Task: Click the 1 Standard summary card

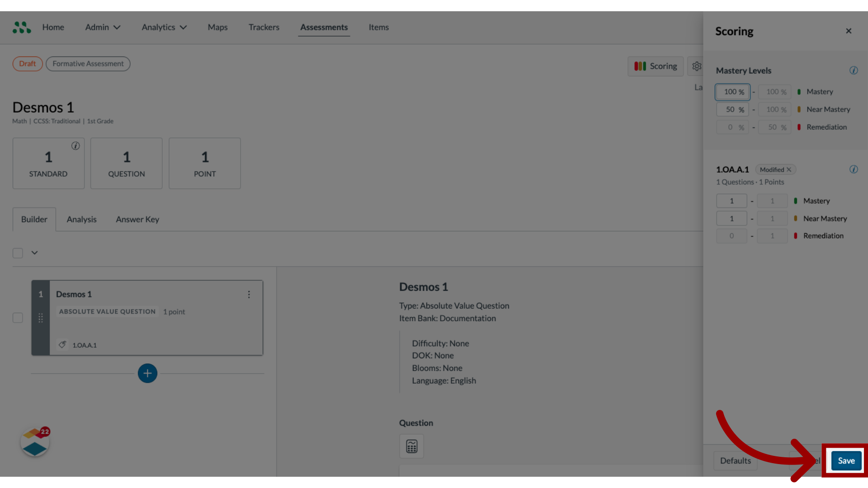Action: [48, 163]
